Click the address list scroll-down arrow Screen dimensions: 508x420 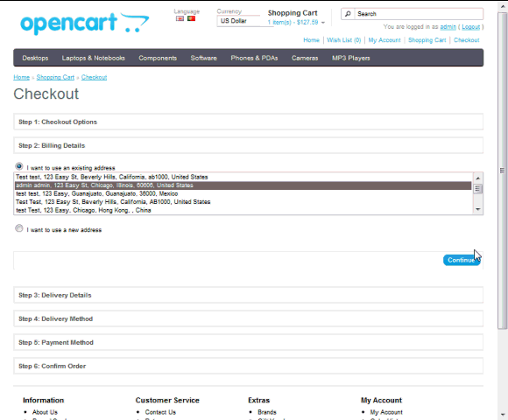478,209
